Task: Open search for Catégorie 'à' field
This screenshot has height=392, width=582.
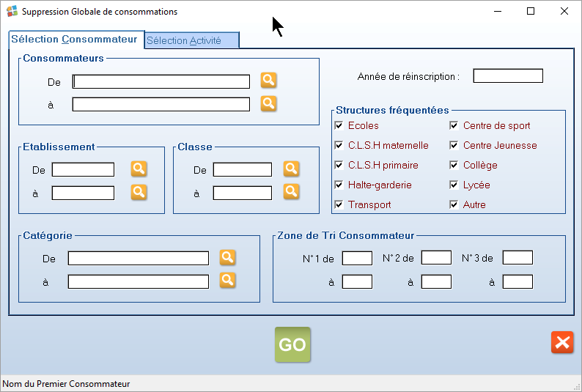Action: tap(228, 281)
